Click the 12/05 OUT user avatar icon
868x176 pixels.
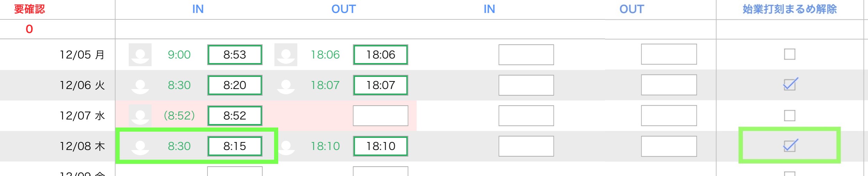coord(286,55)
